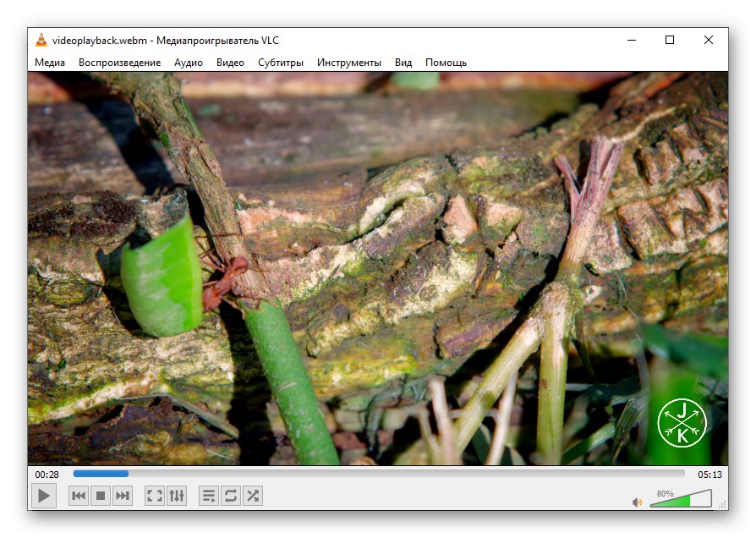The height and width of the screenshot is (538, 756).
Task: Open the playlist view
Action: (209, 496)
